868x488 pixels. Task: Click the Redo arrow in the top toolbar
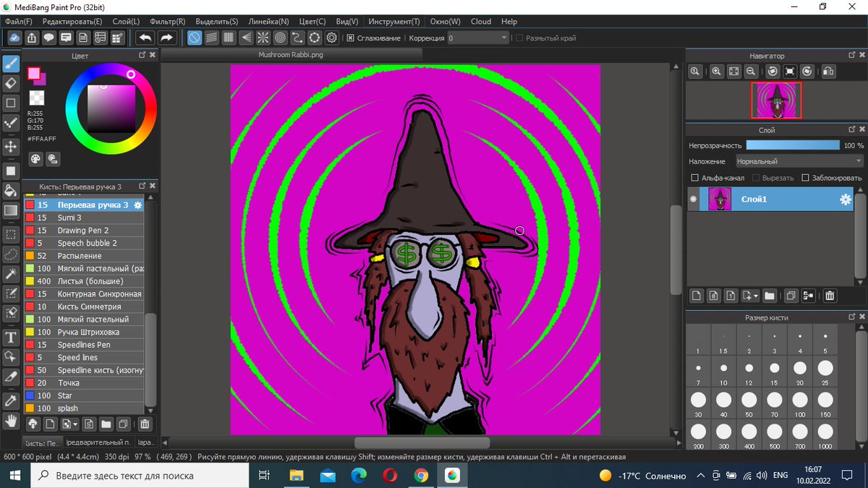[167, 38]
